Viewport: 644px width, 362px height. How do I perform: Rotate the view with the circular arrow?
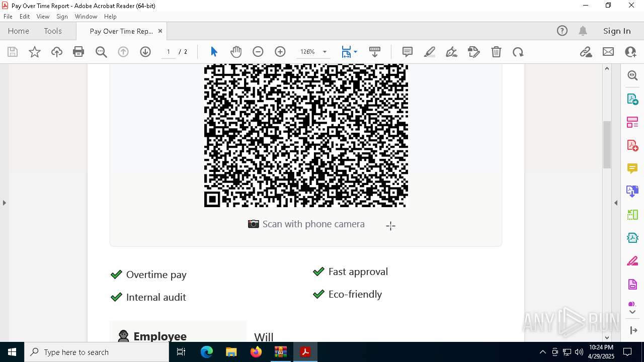(518, 52)
